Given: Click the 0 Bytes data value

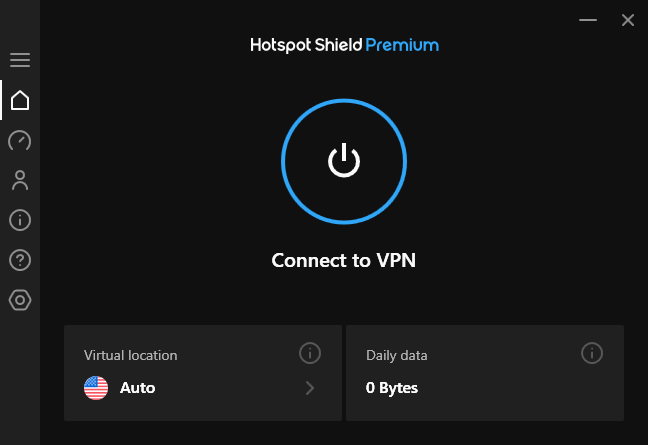Looking at the screenshot, I should (392, 388).
